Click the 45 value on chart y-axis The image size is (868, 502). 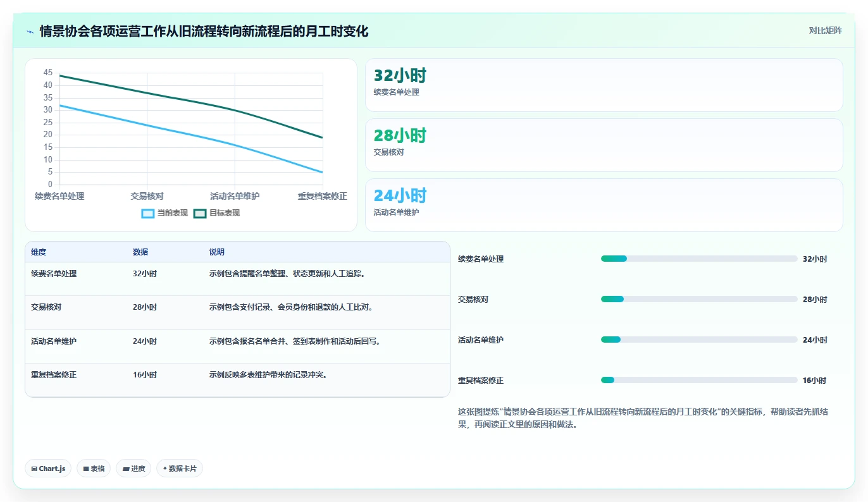tap(48, 73)
